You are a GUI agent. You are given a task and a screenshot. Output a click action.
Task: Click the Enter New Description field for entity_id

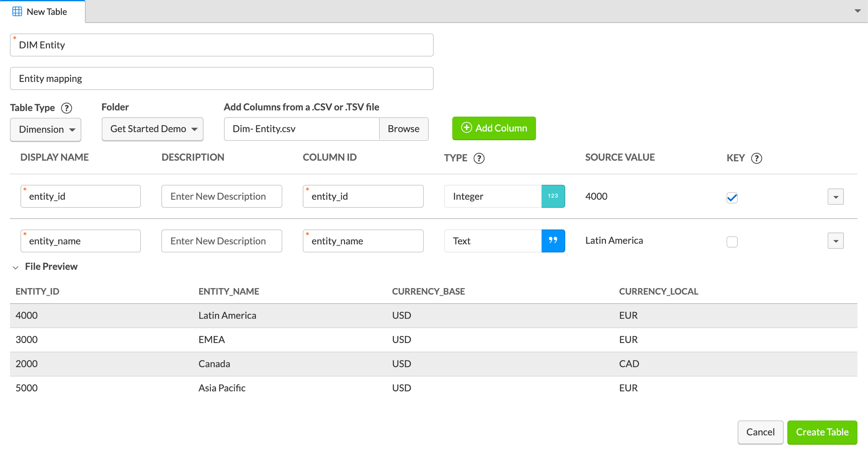tap(222, 196)
